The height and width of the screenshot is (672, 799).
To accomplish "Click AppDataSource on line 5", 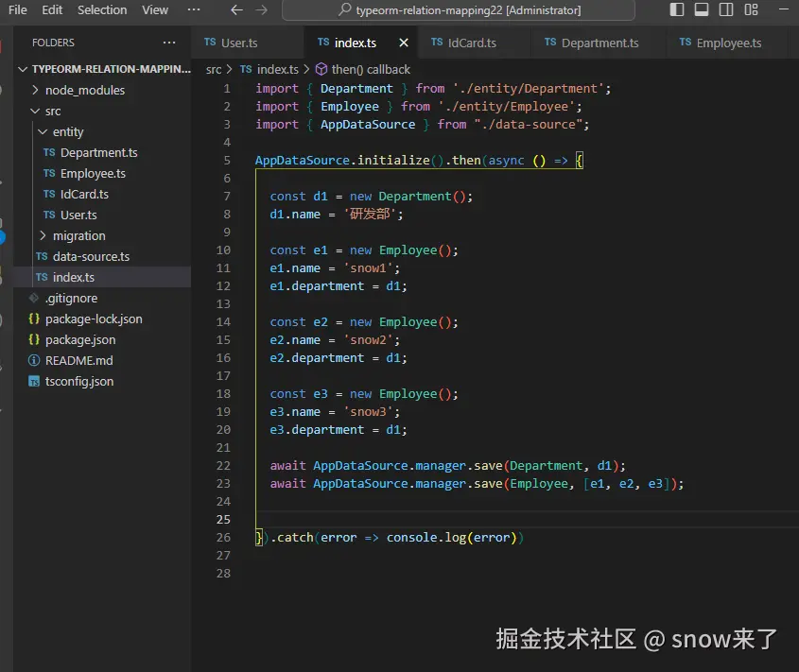I will [303, 161].
